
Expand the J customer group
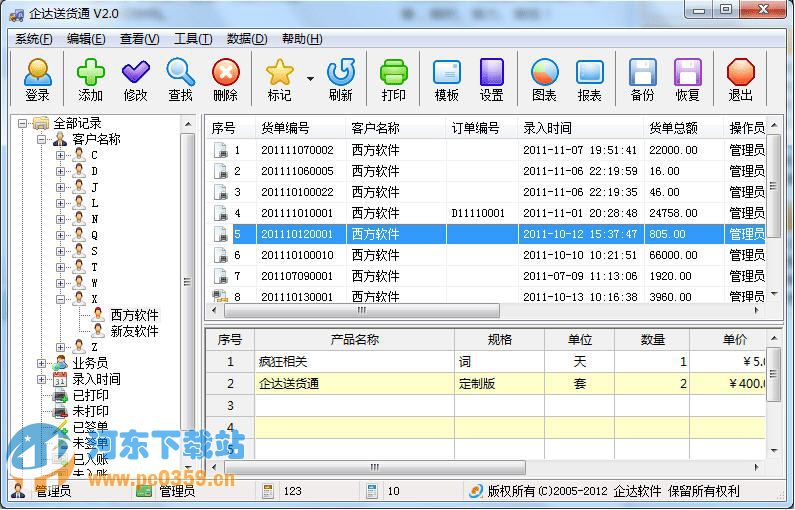pyautogui.click(x=60, y=188)
